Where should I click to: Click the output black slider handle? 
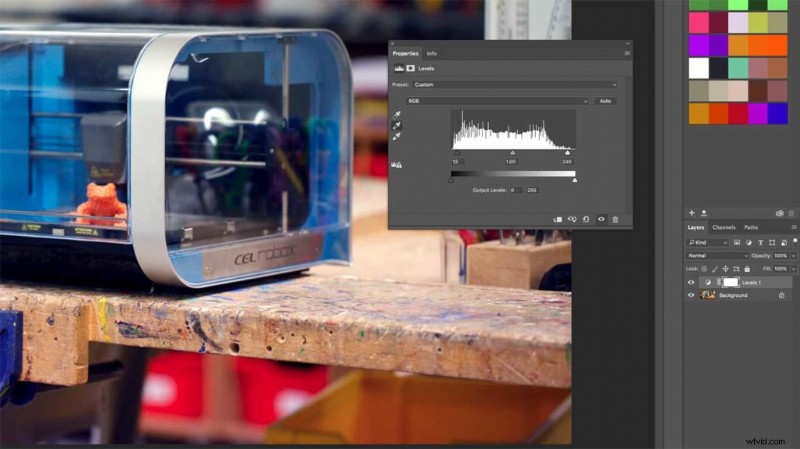point(451,180)
